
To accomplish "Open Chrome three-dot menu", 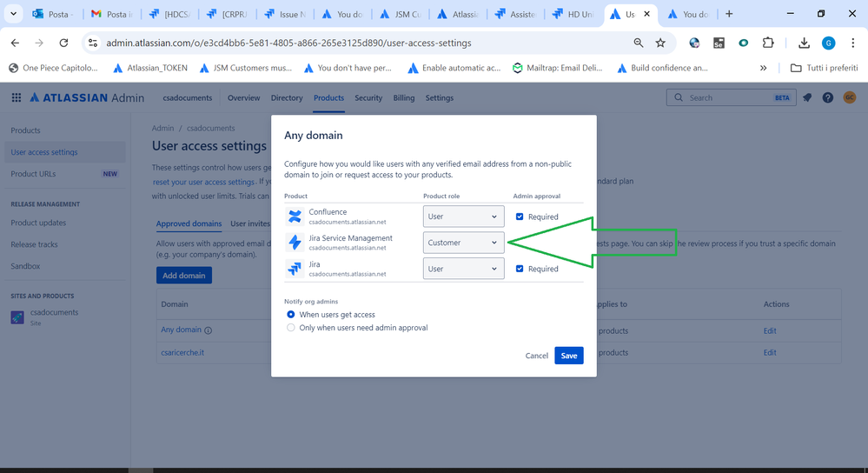I will click(x=853, y=43).
